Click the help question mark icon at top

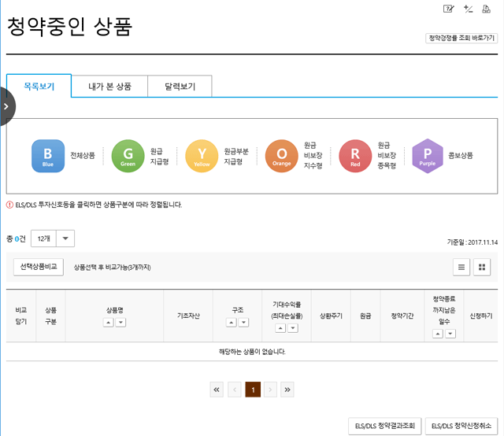449,9
